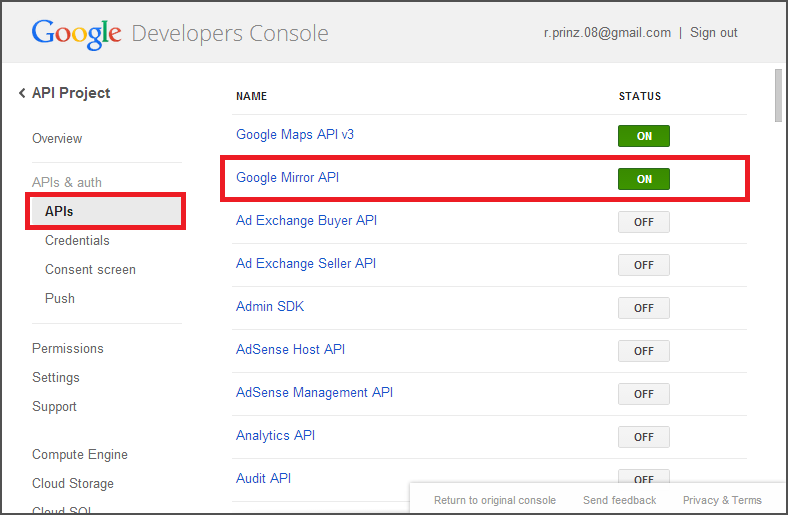Click Developers Console title
Screen dimensions: 788x515
pos(230,34)
